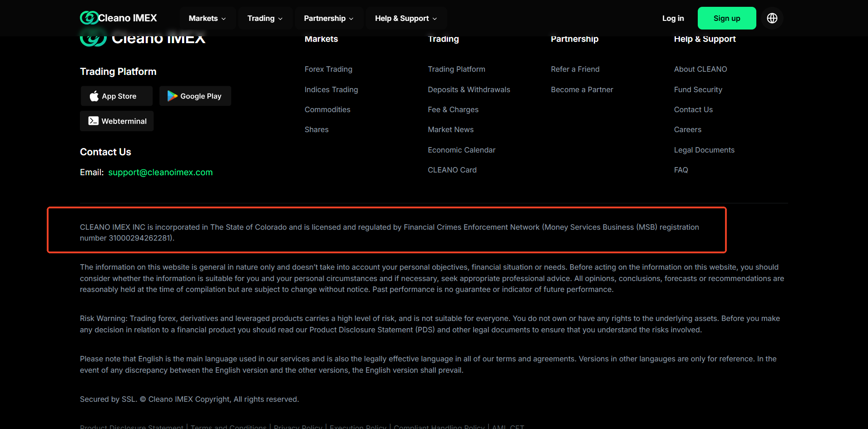Expand the Help & Support header dropdown
This screenshot has height=429, width=868.
click(406, 18)
